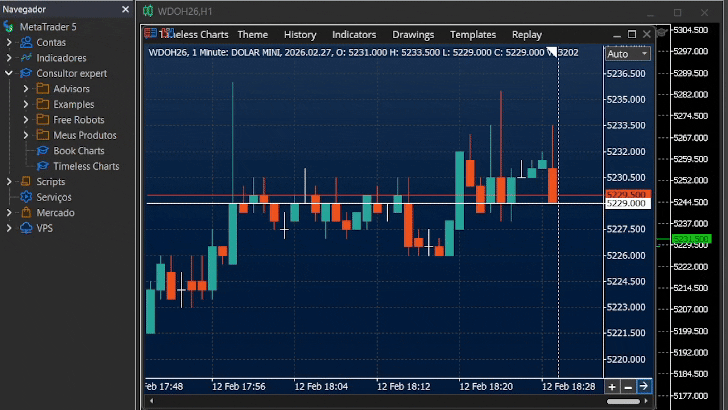Image resolution: width=728 pixels, height=410 pixels.
Task: Click the 5236.500 price scale value
Action: coord(626,73)
